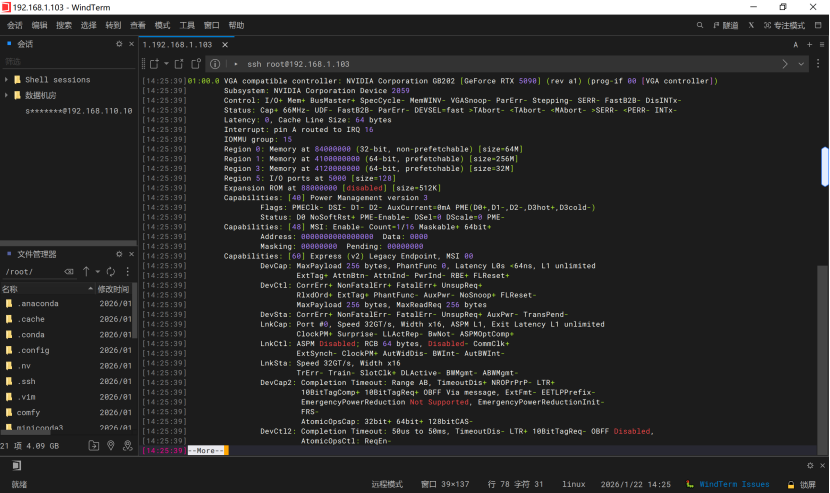830x493 pixels.
Task: Open the 工具 (Tools) menu
Action: coord(187,25)
